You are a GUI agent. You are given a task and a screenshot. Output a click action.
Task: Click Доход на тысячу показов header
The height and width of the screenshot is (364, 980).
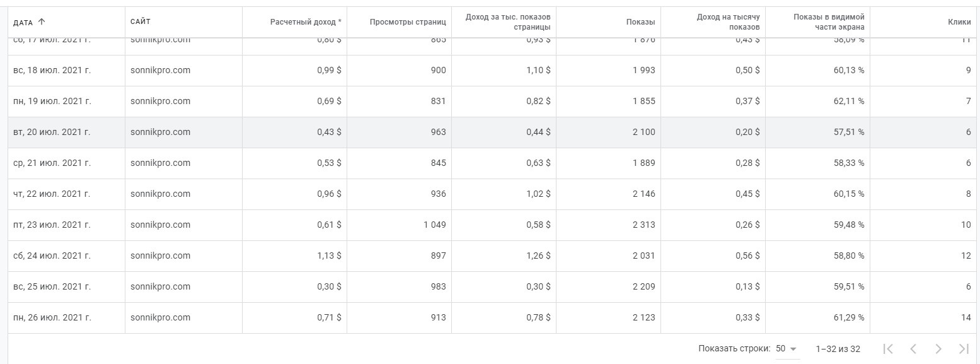728,22
